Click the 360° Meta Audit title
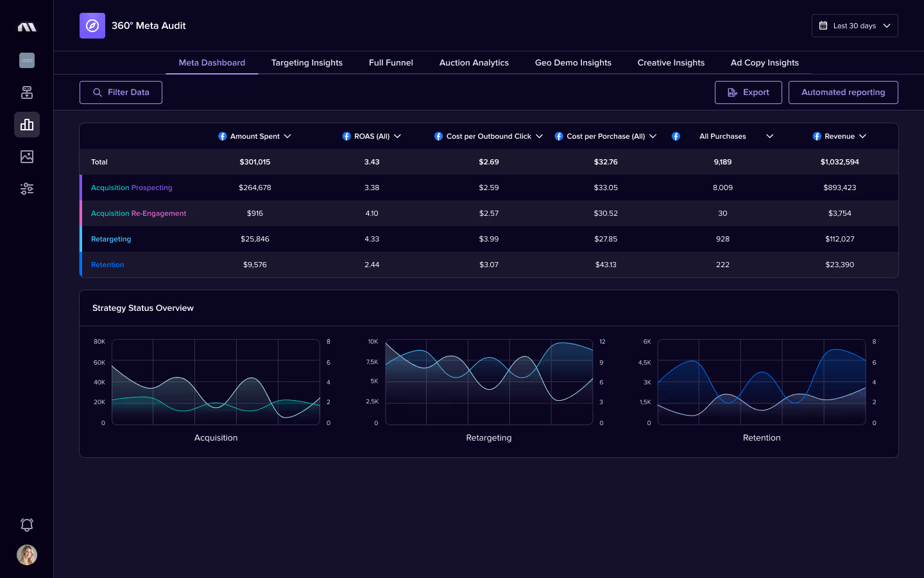The image size is (924, 578). pos(149,26)
